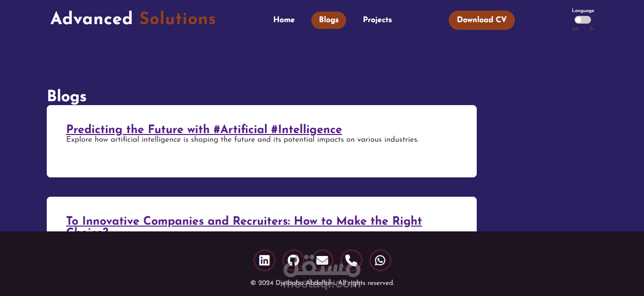Open 'Predicting the Future with #Artificial #Intelligence' link

[x=204, y=129]
